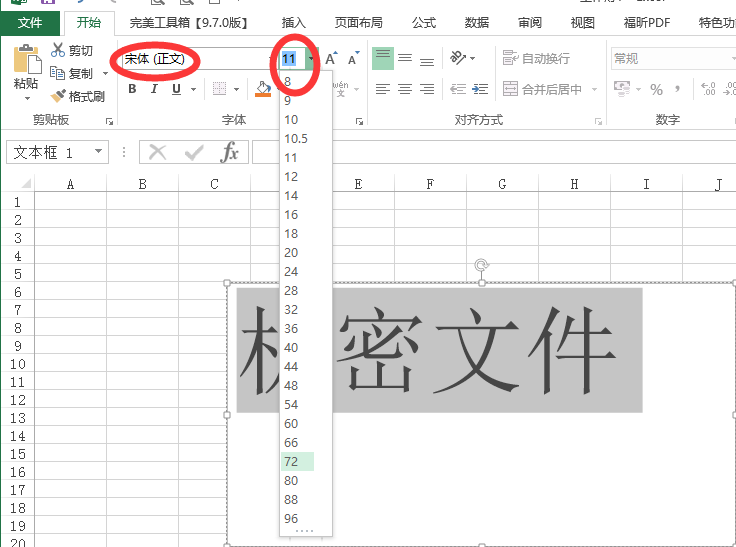Collapse the font size dropdown arrow
Image resolution: width=736 pixels, height=547 pixels.
pyautogui.click(x=311, y=59)
